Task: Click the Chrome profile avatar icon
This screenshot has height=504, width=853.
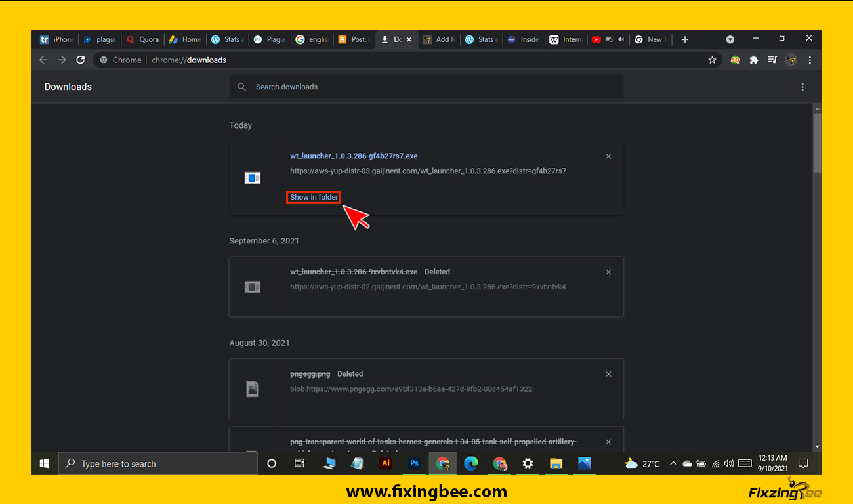Action: (791, 60)
